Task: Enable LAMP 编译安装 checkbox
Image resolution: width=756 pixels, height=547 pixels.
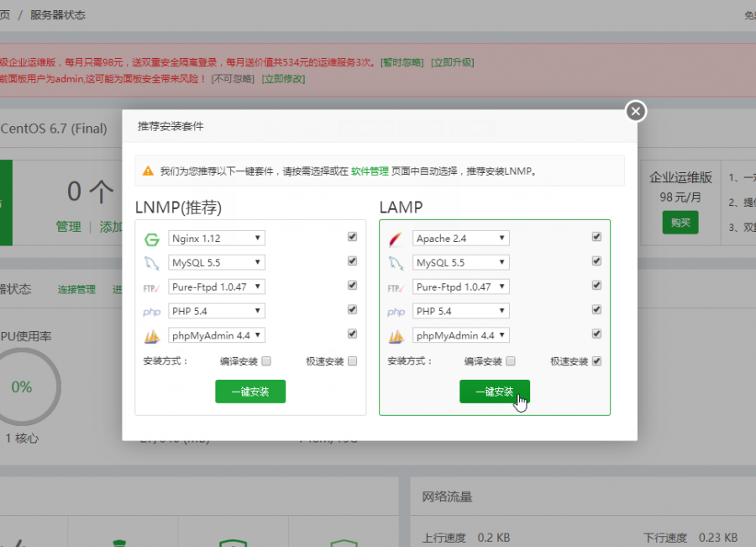Action: tap(511, 361)
